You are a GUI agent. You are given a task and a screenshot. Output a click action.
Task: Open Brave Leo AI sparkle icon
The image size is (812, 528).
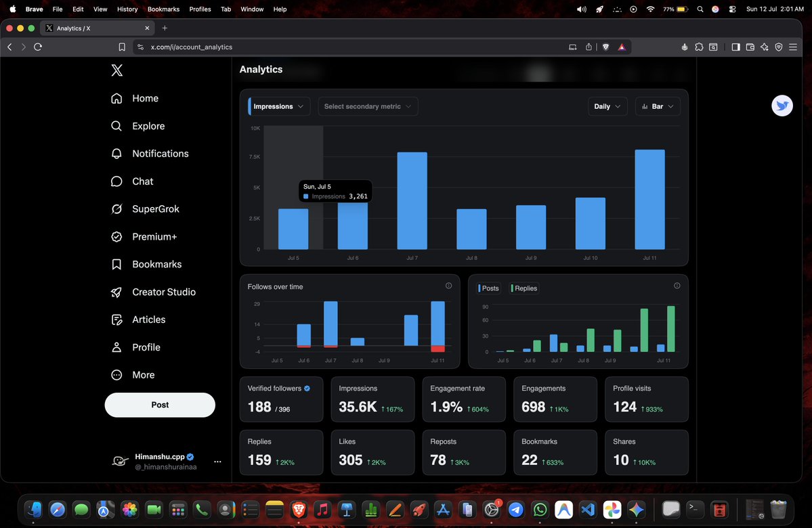[x=765, y=47]
